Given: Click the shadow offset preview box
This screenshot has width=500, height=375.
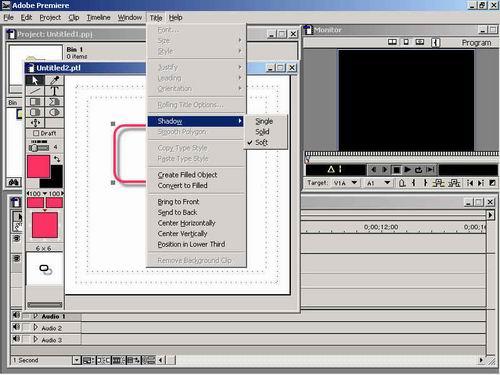Looking at the screenshot, I should point(45,269).
